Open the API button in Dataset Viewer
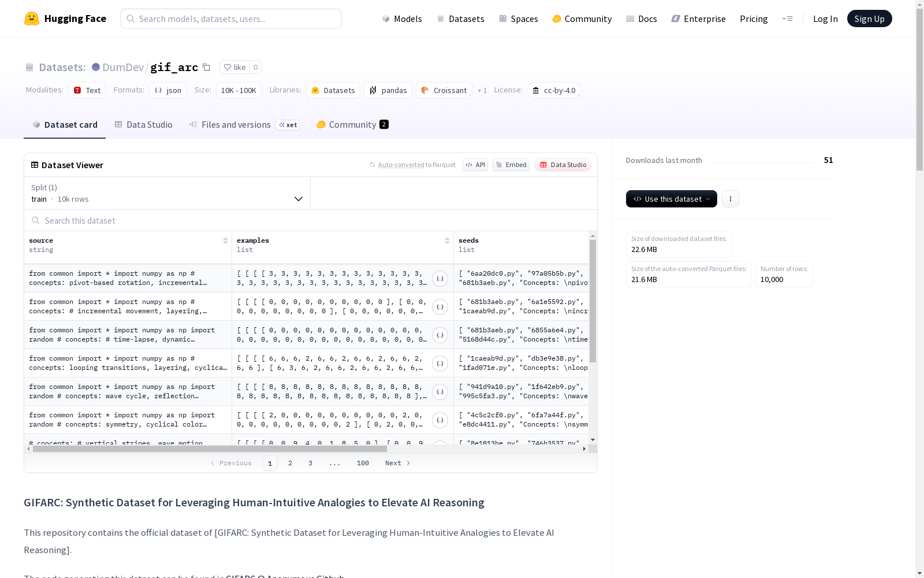The image size is (924, 578). [475, 165]
